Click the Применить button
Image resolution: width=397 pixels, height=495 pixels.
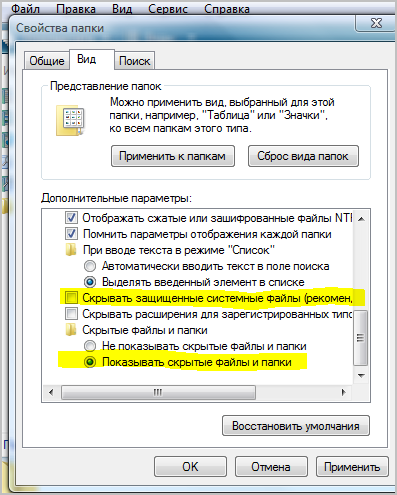point(352,467)
